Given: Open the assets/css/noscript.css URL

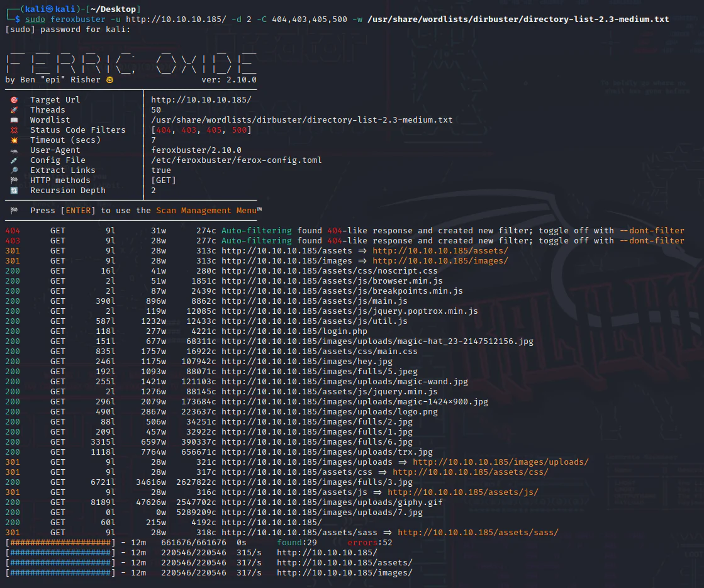Looking at the screenshot, I should click(x=330, y=270).
